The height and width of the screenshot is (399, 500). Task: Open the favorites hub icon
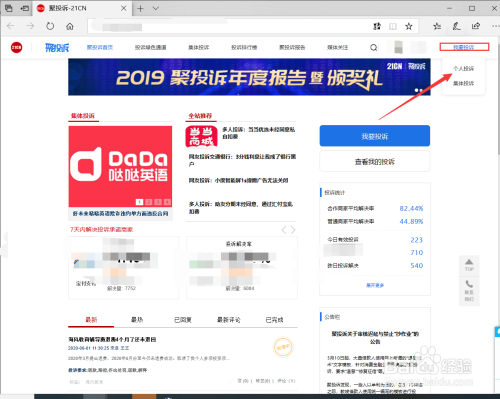point(437,26)
